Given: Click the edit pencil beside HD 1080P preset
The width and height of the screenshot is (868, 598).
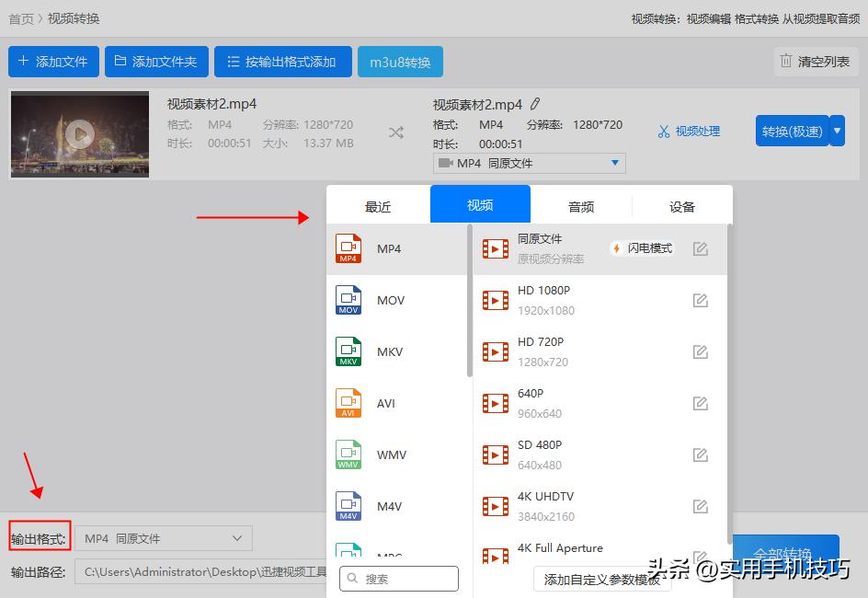Looking at the screenshot, I should (x=700, y=300).
